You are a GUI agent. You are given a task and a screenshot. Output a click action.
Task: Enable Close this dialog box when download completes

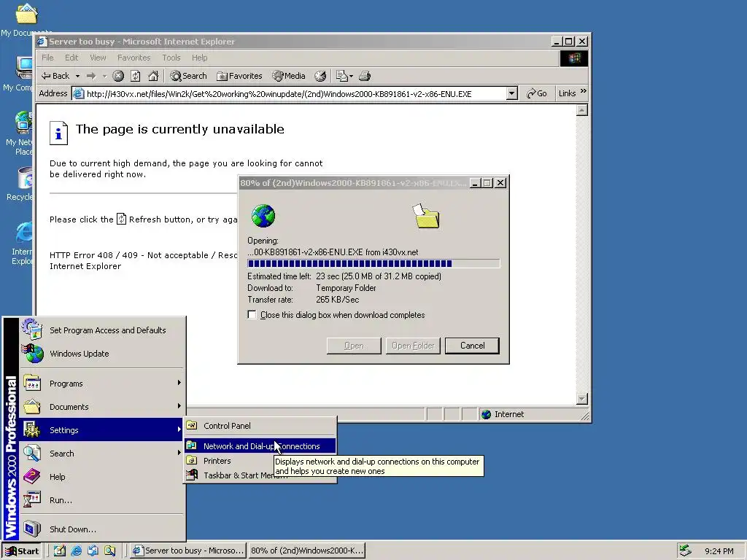click(x=252, y=315)
